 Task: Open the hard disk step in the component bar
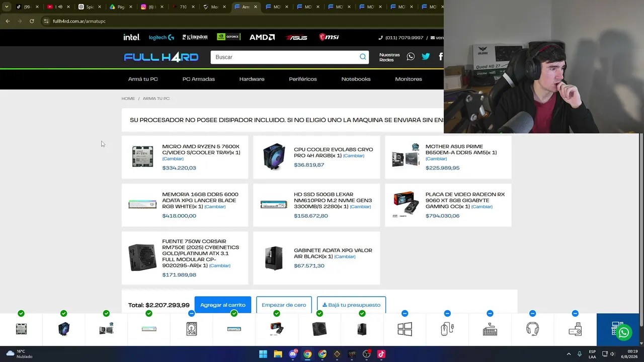click(x=192, y=329)
